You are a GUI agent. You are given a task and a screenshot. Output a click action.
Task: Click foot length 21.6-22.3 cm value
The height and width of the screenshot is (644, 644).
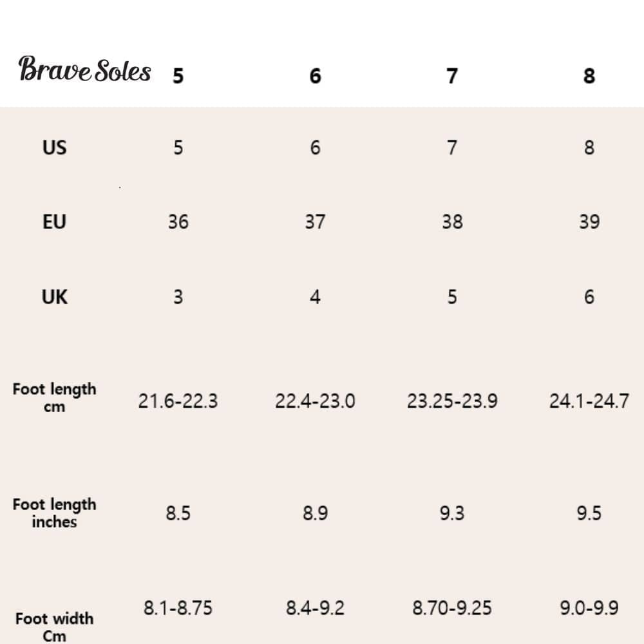[x=178, y=401]
